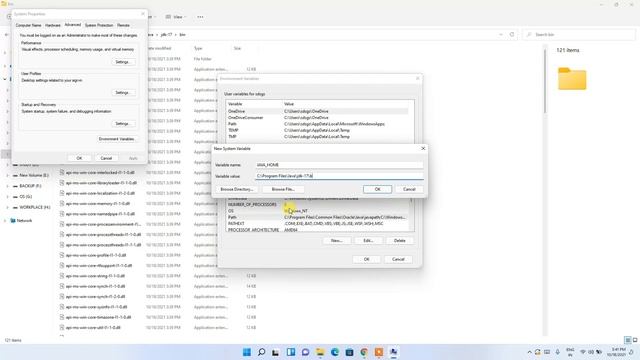Switch to the Hardware tab

pos(53,25)
